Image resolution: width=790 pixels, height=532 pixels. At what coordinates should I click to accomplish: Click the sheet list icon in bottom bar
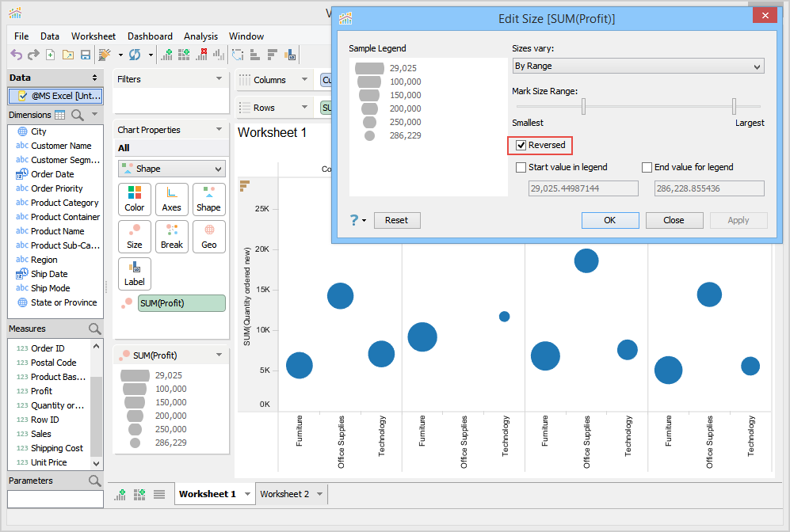tap(159, 494)
